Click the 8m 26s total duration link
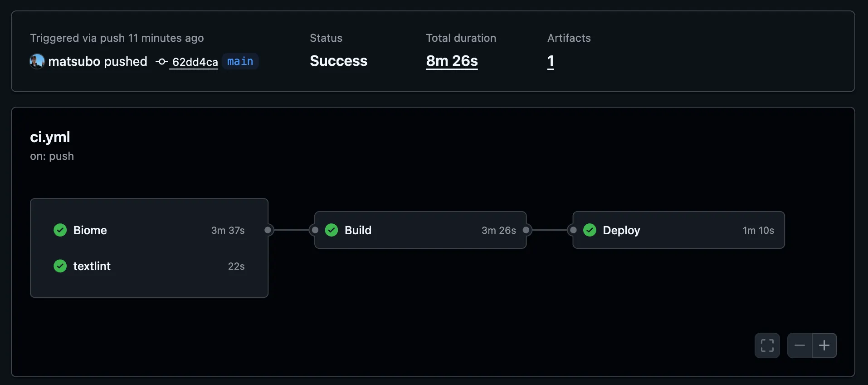This screenshot has height=385, width=868. (x=451, y=61)
